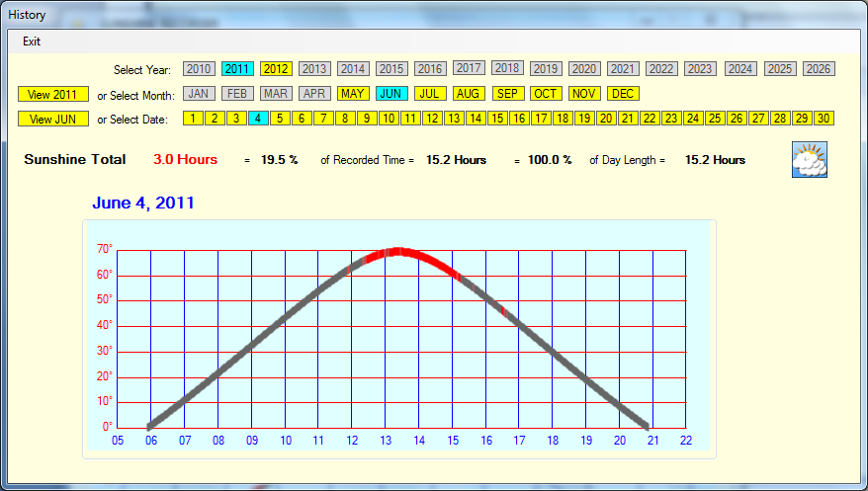Pick date 19 in June
Screen dimensions: 868x491
(x=584, y=118)
